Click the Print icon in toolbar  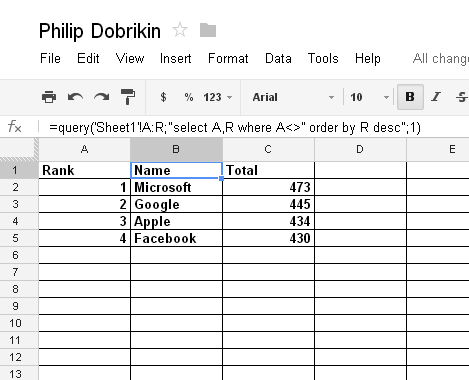(x=49, y=97)
